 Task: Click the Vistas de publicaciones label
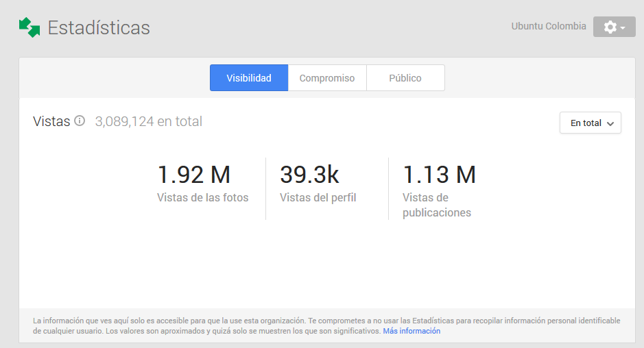pyautogui.click(x=437, y=206)
